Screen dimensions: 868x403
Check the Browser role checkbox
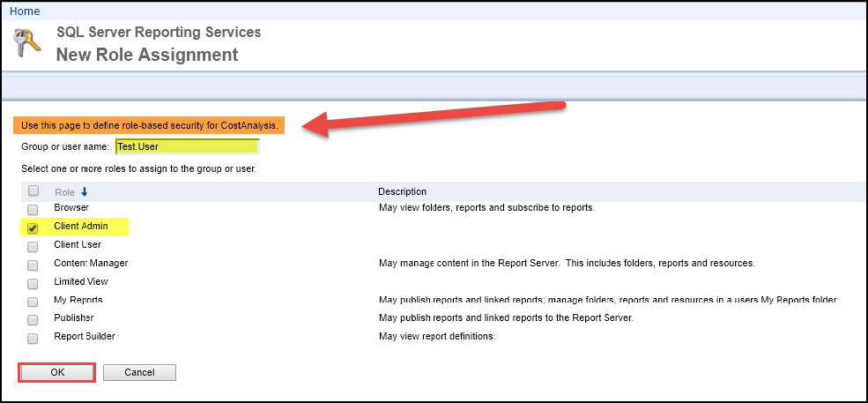click(x=33, y=210)
